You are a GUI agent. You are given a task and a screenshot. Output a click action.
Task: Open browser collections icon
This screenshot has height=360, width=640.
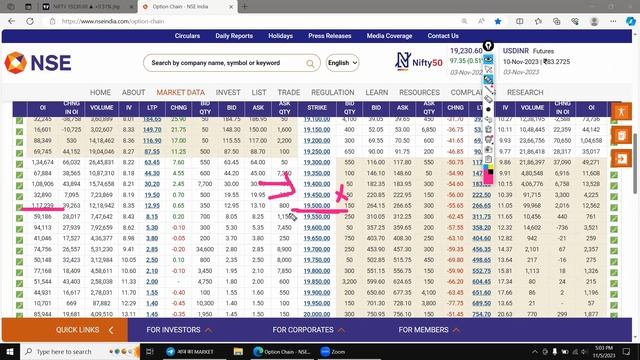coord(556,21)
